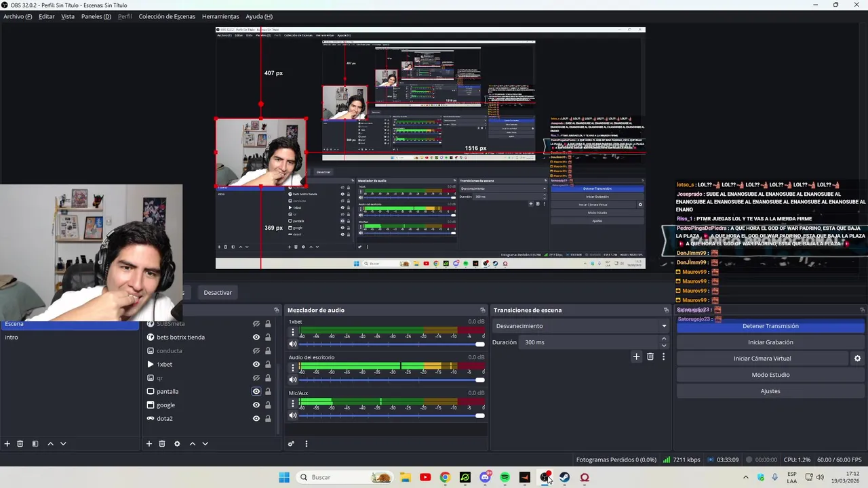
Task: Open Steam from the taskbar
Action: pyautogui.click(x=564, y=477)
